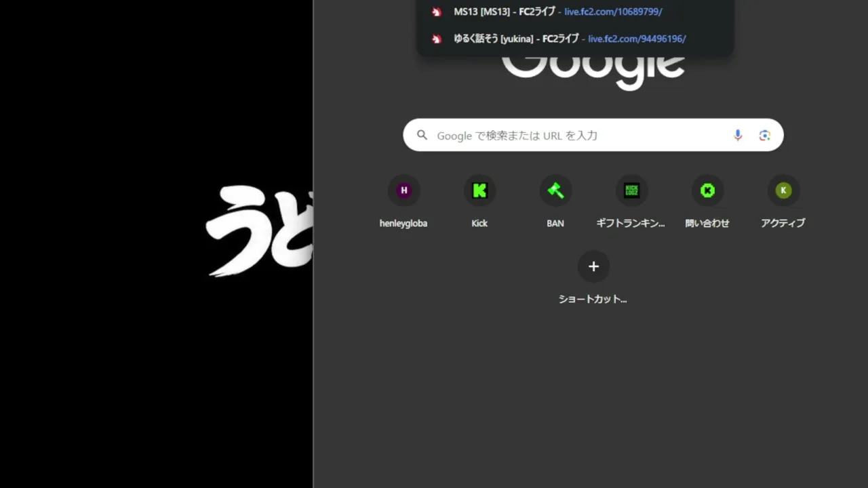Click the magnifier icon in search box
The image size is (868, 488).
[422, 135]
